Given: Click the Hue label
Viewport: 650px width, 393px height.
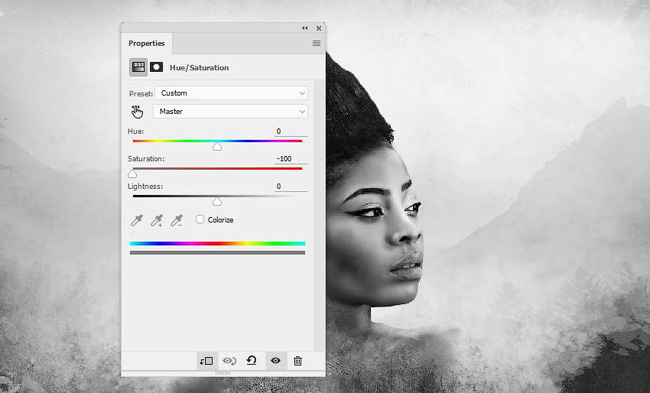Looking at the screenshot, I should 136,131.
